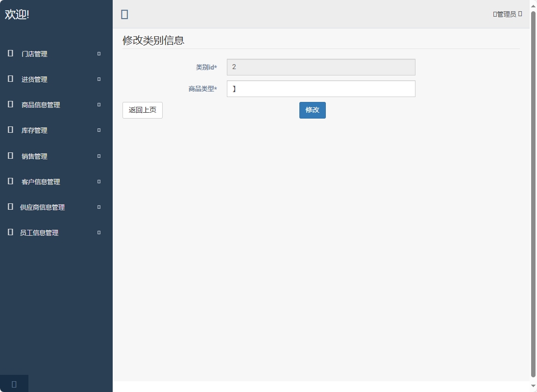Image resolution: width=537 pixels, height=392 pixels.
Task: Click the purchase management (进货管理) sidebar icon
Action: [10, 79]
